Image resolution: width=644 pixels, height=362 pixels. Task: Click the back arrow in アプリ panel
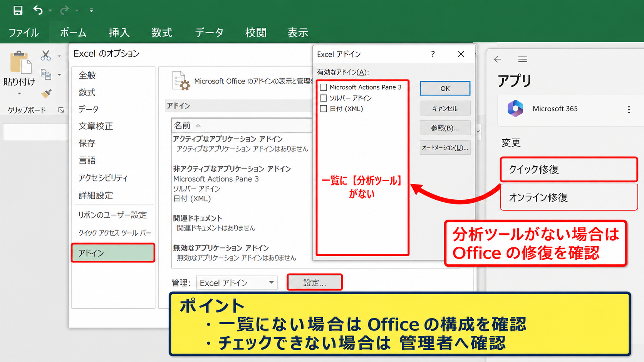pos(498,59)
